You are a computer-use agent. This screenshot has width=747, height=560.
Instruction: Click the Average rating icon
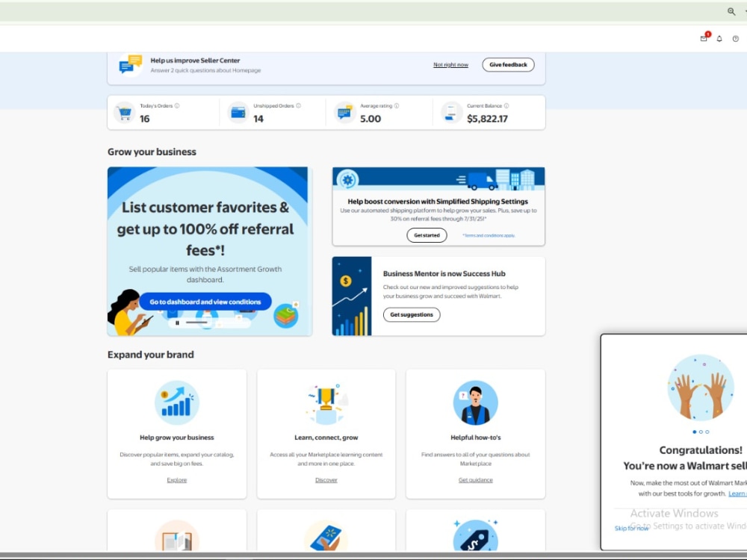[x=344, y=113]
